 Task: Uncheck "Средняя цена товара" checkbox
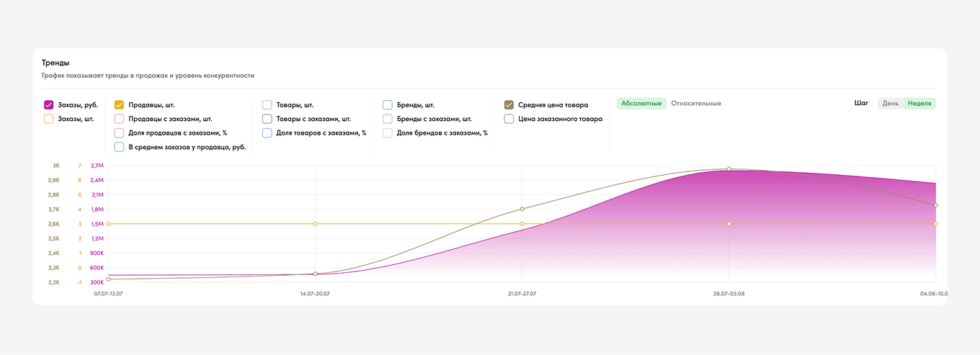[x=509, y=104]
